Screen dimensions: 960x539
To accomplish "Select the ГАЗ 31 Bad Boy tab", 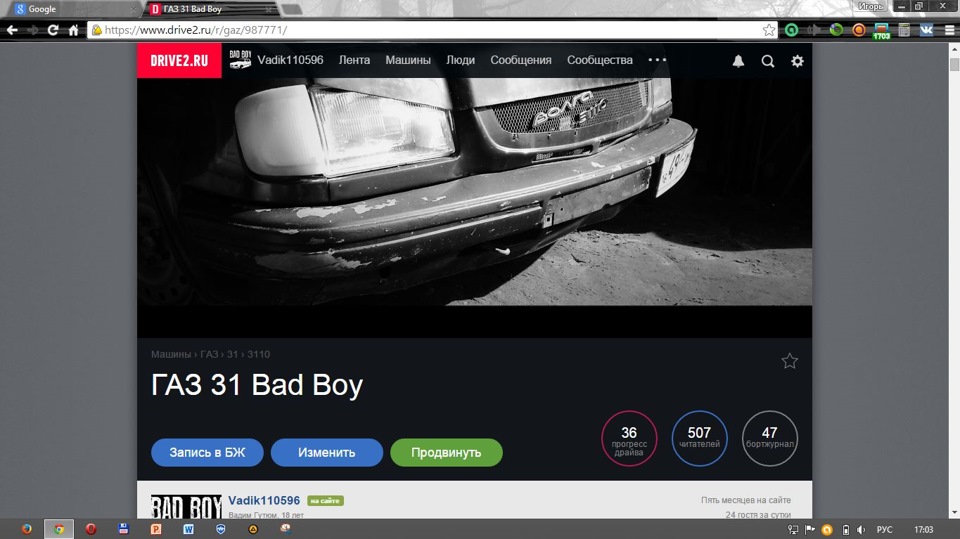I will 211,9.
